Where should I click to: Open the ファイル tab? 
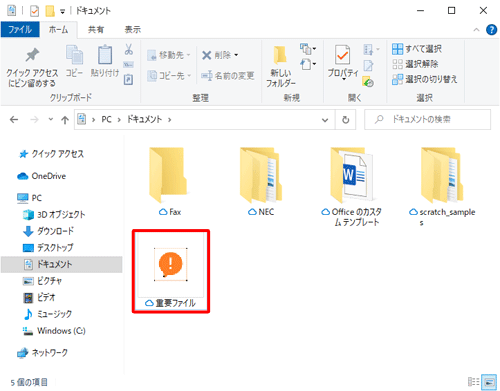point(20,29)
